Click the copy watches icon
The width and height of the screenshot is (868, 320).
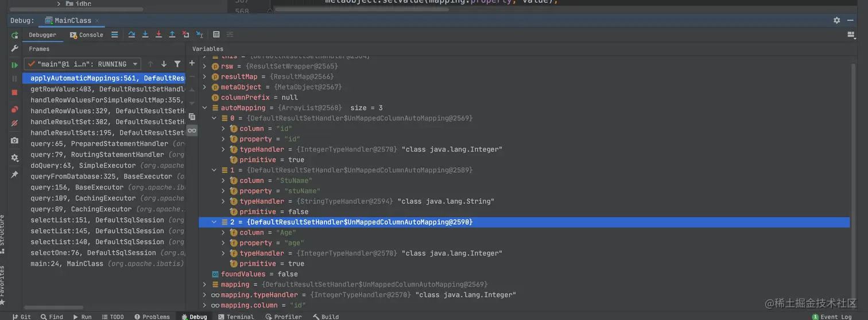192,117
